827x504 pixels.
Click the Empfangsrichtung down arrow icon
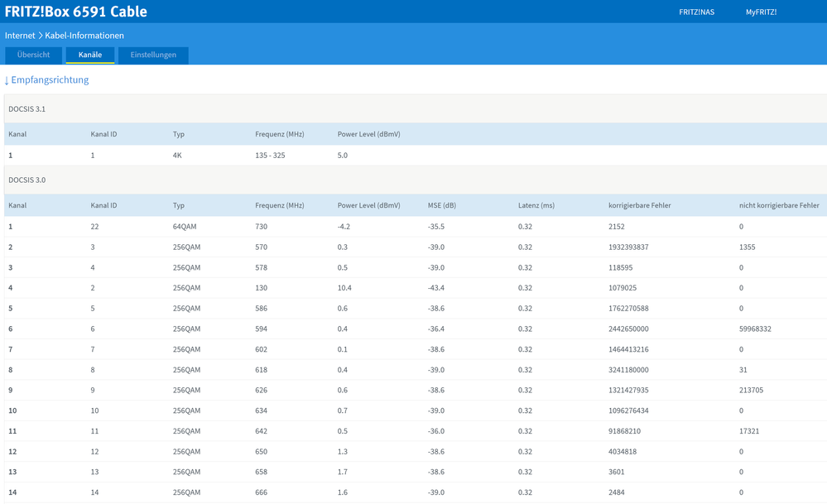(x=7, y=80)
